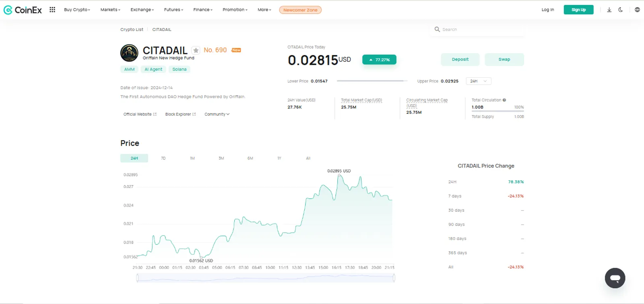Click the No. 690 rank text
Screen dimensions: 644x304
[215, 50]
